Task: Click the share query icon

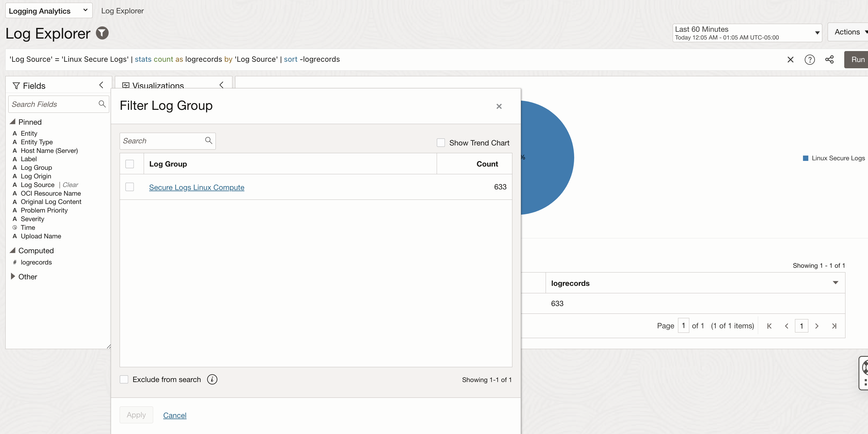Action: pyautogui.click(x=829, y=60)
